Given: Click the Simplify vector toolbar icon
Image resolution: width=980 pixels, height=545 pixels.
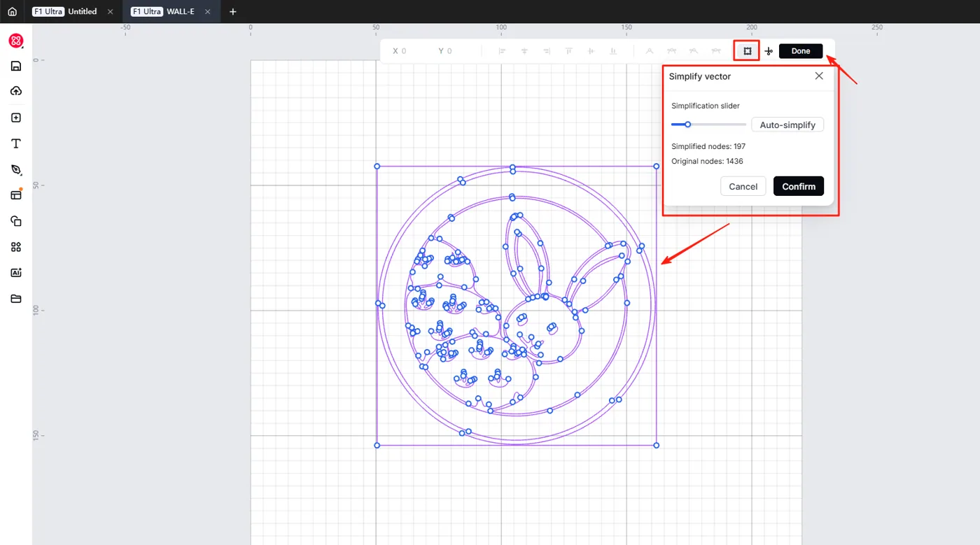Looking at the screenshot, I should [x=747, y=51].
